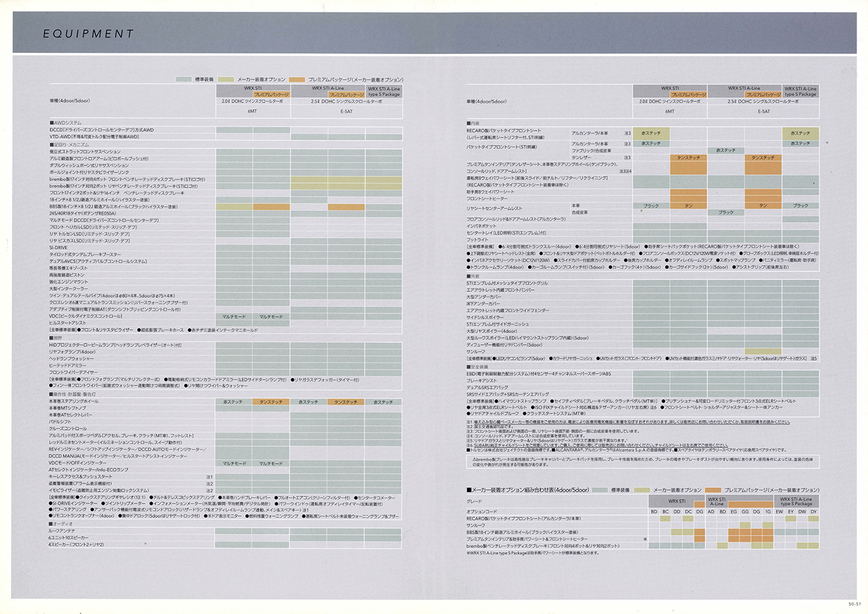Select the 等長等爆エキゾースト row label
This screenshot has height=614, width=868.
pyautogui.click(x=68, y=268)
